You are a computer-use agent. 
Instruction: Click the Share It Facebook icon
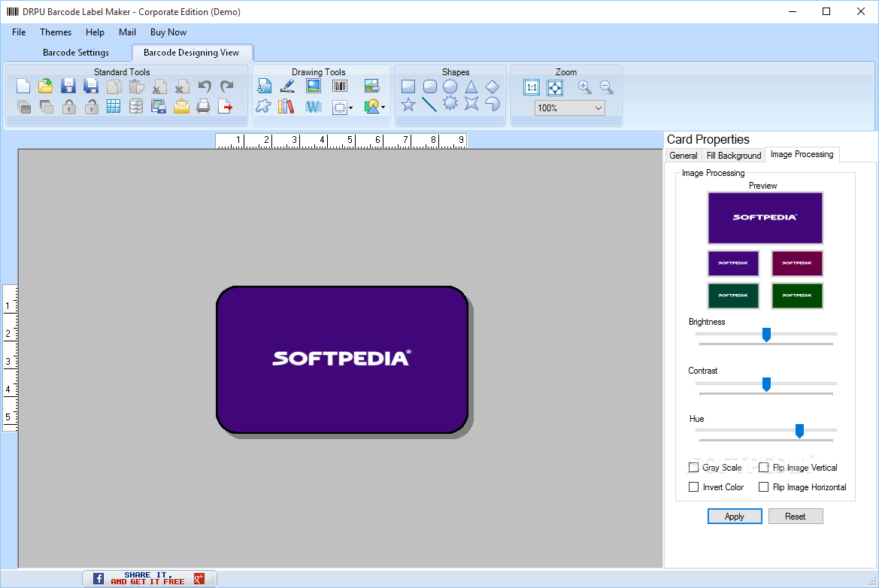[98, 578]
